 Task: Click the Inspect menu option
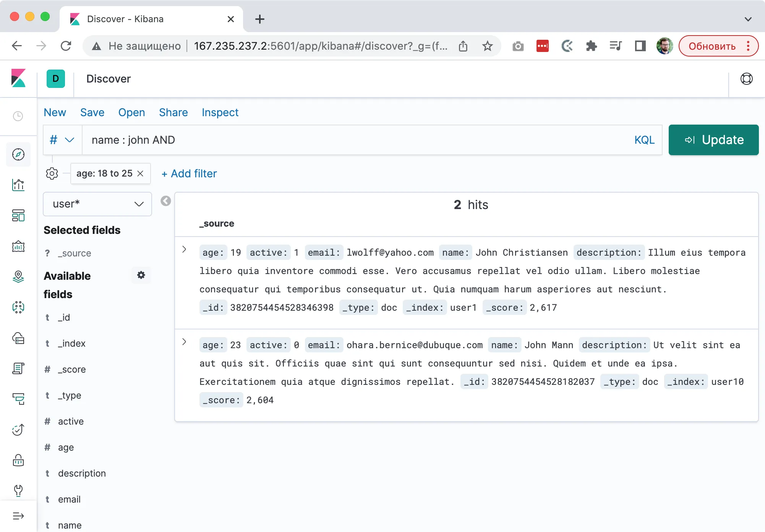pyautogui.click(x=220, y=112)
